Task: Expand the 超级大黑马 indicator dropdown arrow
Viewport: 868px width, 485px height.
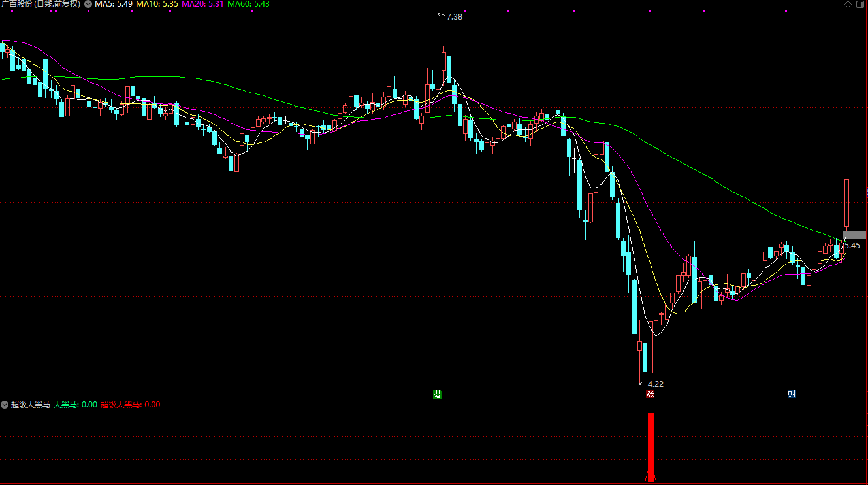Action: coord(5,405)
